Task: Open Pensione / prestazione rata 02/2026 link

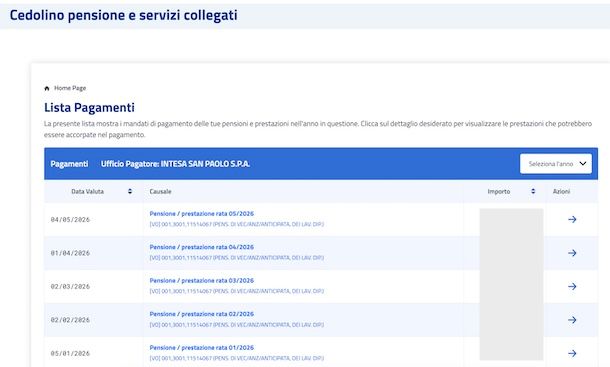Action: pyautogui.click(x=202, y=314)
